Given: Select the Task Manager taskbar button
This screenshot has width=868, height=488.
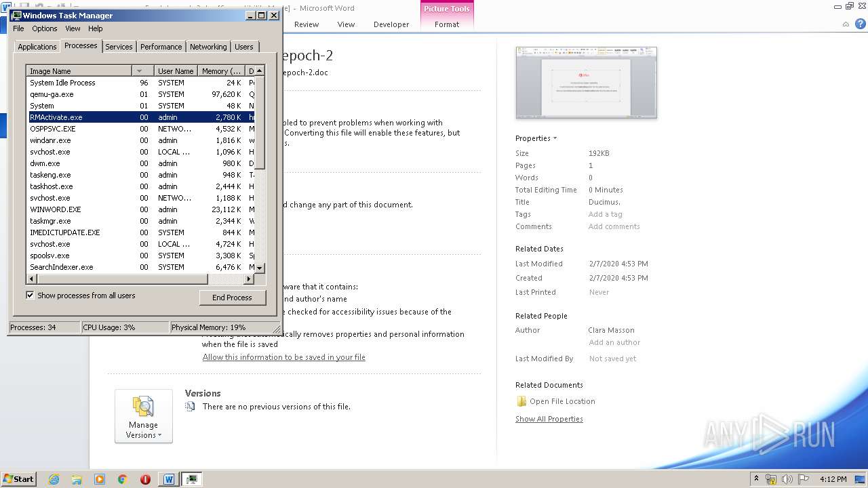Looking at the screenshot, I should (x=192, y=479).
